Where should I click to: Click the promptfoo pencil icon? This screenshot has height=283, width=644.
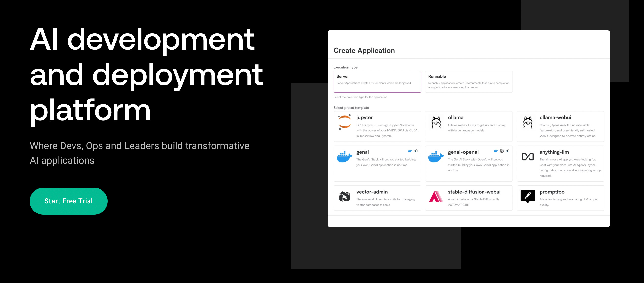528,196
